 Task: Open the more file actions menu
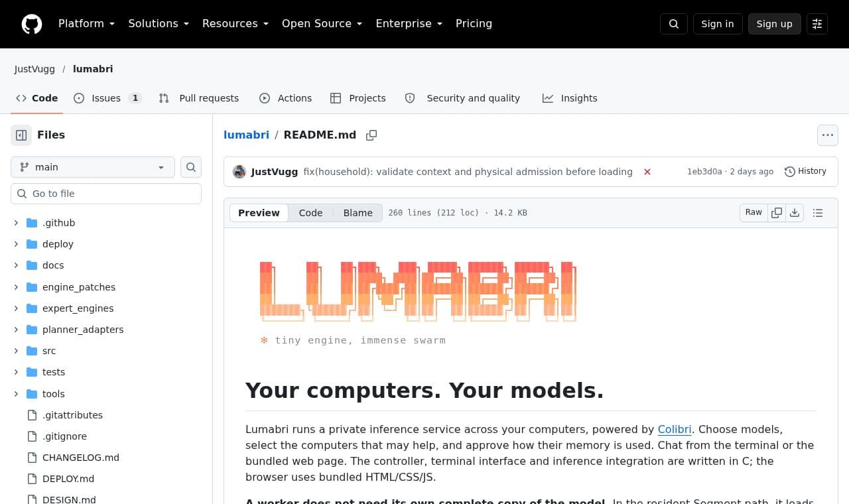[x=828, y=135]
